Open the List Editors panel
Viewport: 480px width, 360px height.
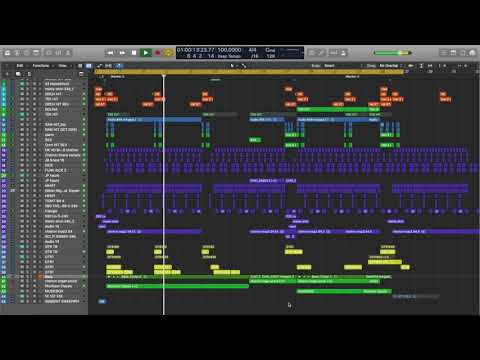pyautogui.click(x=443, y=53)
